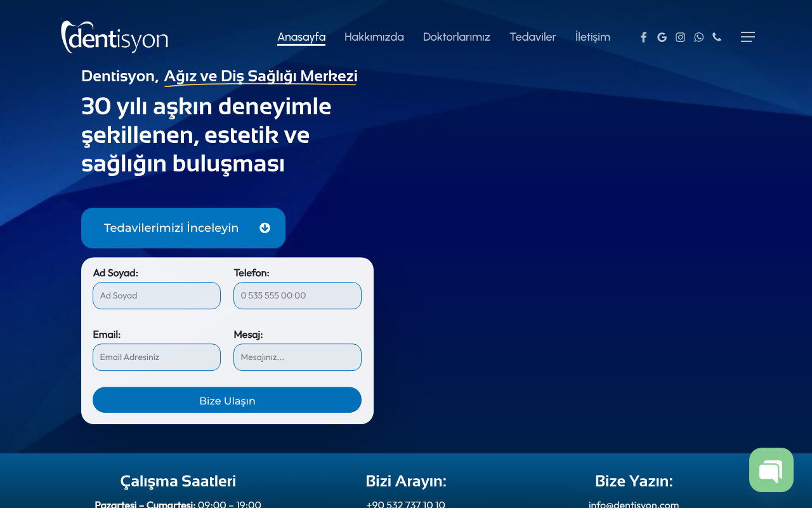Click the phone number +90 532 737 10 10
This screenshot has height=508, width=812.
pyautogui.click(x=406, y=504)
